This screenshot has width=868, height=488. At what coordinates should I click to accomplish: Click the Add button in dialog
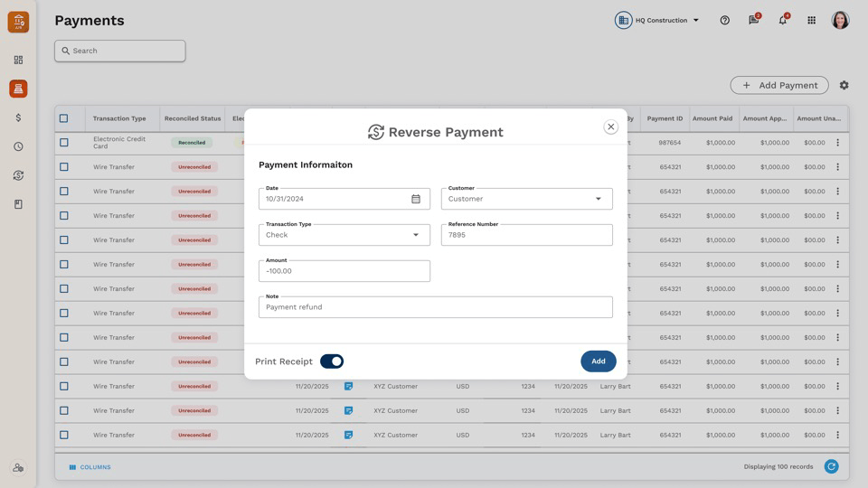click(599, 361)
